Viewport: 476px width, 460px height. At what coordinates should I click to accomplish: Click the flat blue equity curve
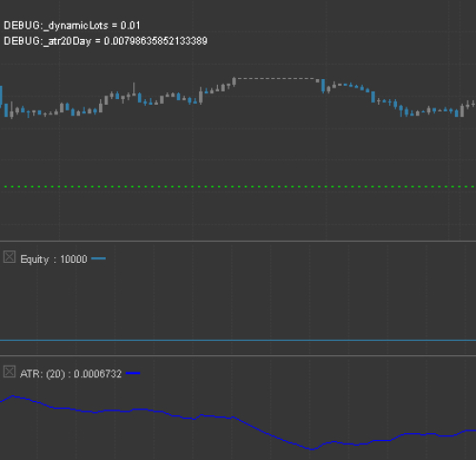pyautogui.click(x=238, y=340)
